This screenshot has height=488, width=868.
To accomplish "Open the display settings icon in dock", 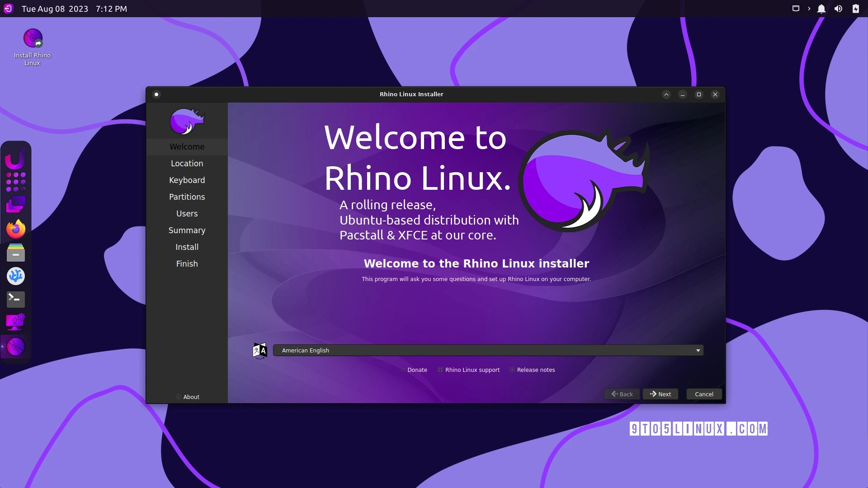I will tap(16, 322).
